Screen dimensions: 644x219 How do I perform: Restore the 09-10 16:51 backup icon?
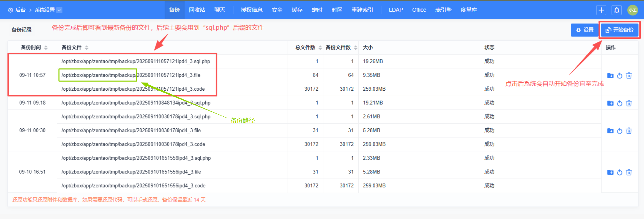coord(620,172)
